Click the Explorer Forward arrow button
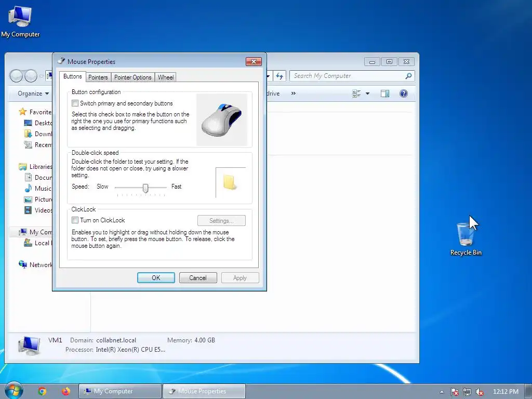The image size is (532, 399). (x=31, y=76)
